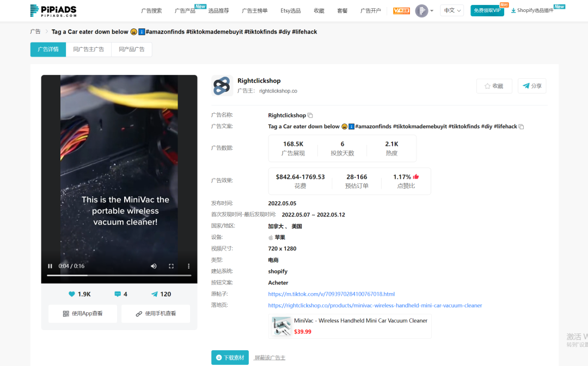Enter fullscreen on the video player
Viewport: 588px width, 366px height.
171,266
